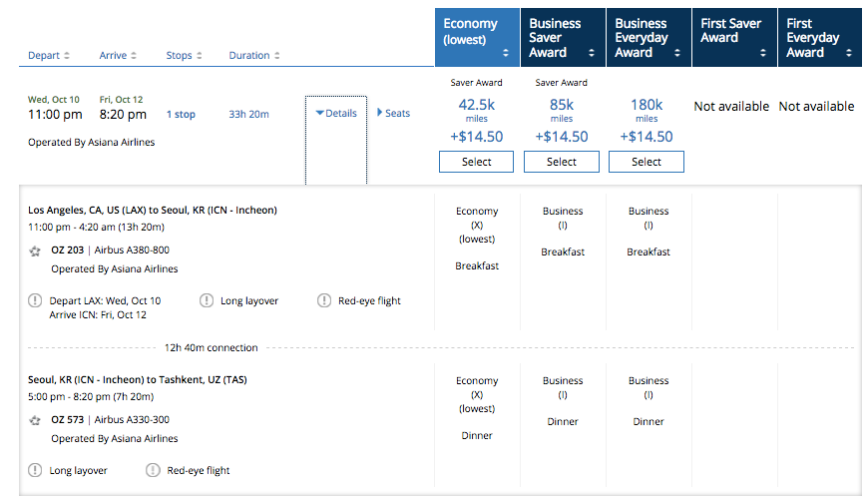This screenshot has height=496, width=868.
Task: Select the 85k miles Business Saver award
Action: point(561,162)
